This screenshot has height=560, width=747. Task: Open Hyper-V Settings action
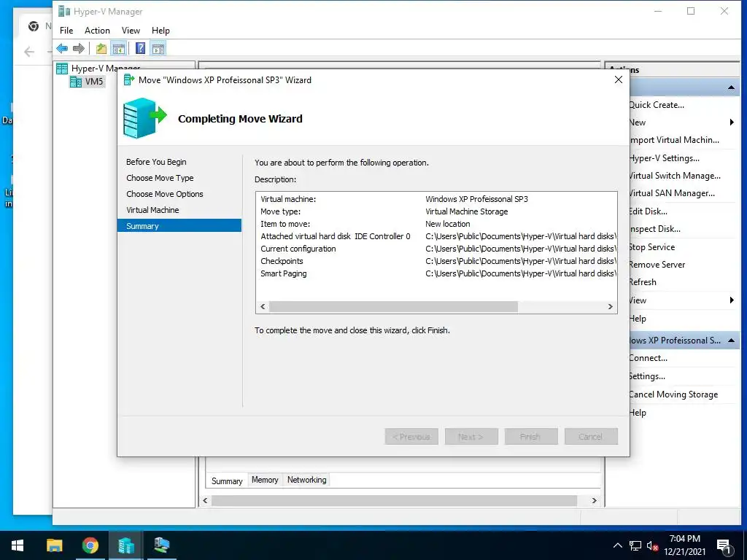[x=664, y=158]
